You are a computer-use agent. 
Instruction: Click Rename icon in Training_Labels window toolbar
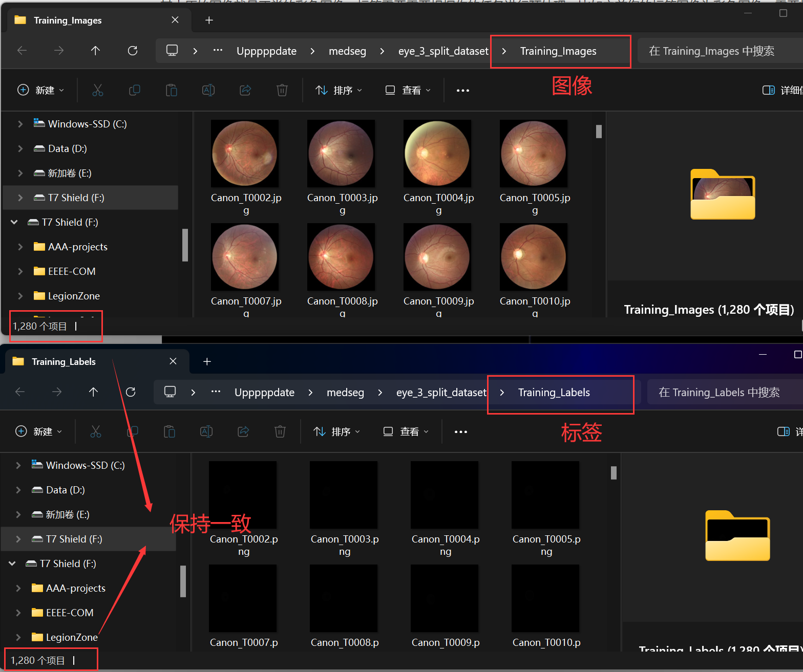point(206,431)
